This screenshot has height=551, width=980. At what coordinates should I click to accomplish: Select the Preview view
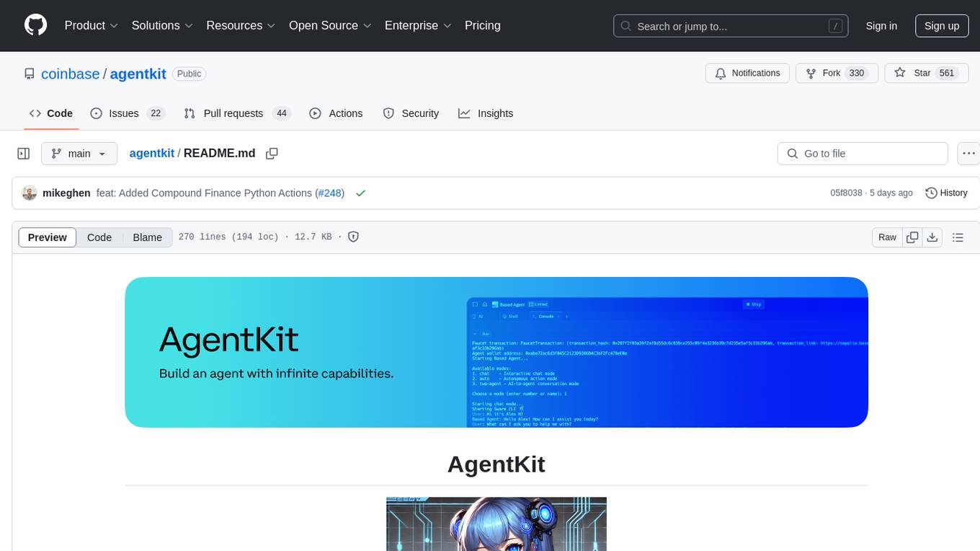coord(48,237)
